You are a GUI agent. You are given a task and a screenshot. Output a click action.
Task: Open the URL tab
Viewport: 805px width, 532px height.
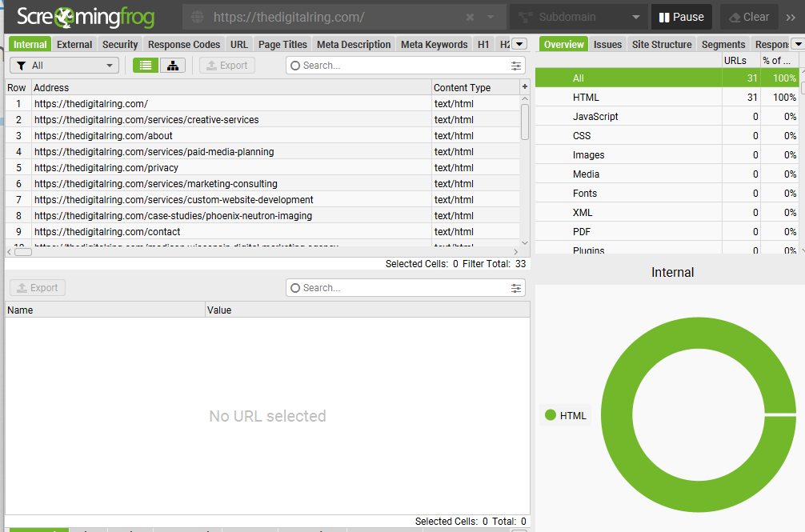tap(239, 45)
